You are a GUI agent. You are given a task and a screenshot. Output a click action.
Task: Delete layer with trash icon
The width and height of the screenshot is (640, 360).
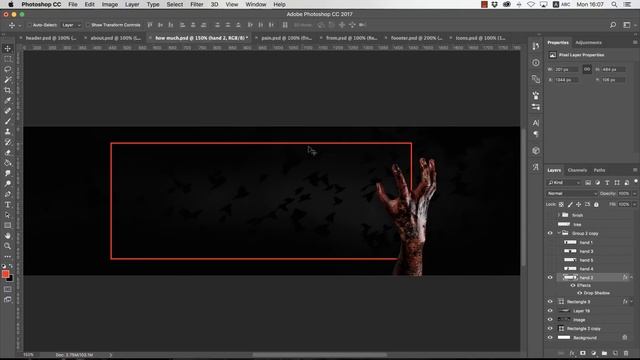click(x=626, y=353)
